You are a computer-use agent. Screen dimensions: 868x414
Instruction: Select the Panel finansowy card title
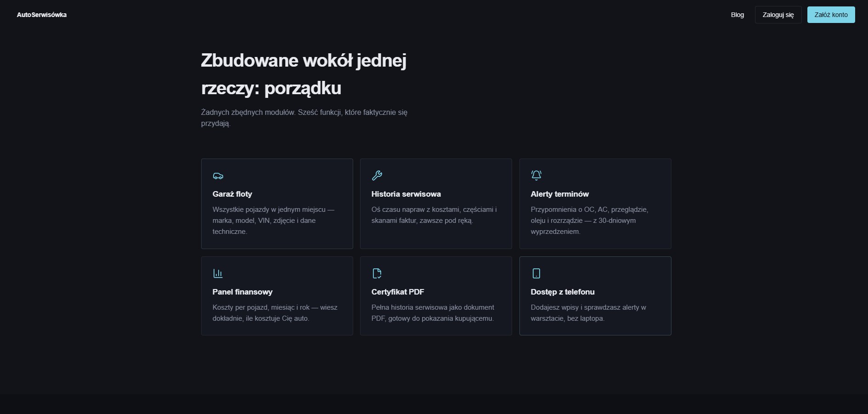pyautogui.click(x=242, y=292)
